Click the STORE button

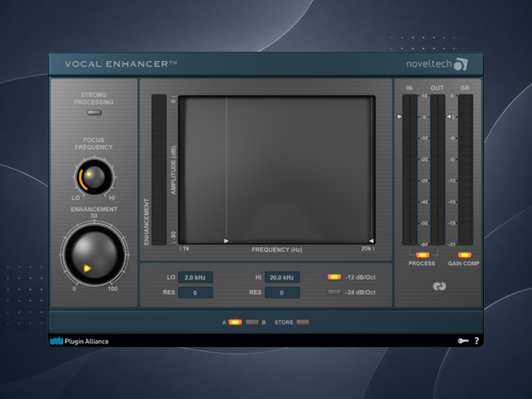click(303, 323)
